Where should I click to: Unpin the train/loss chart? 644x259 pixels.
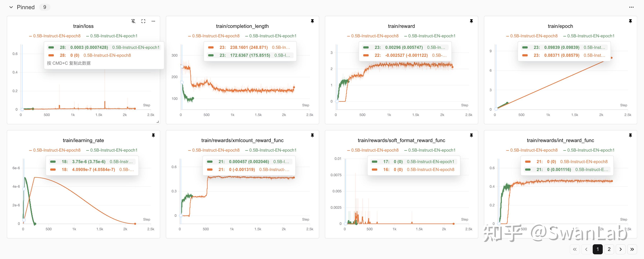click(133, 21)
